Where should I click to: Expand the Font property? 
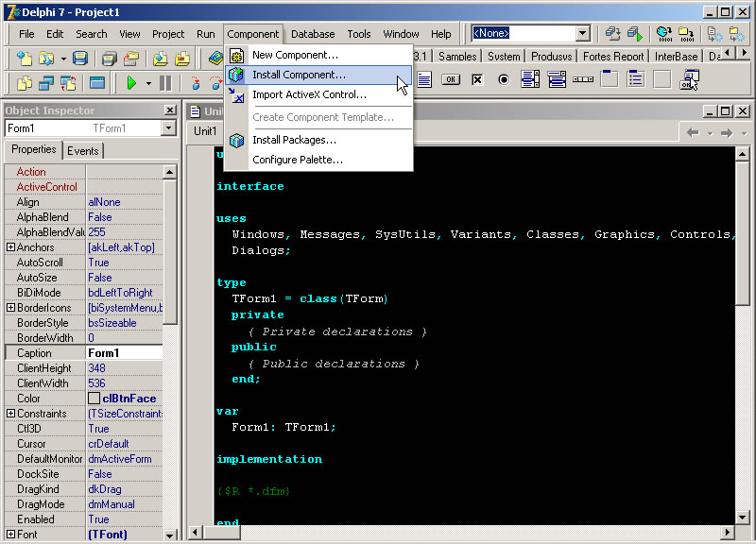point(9,535)
